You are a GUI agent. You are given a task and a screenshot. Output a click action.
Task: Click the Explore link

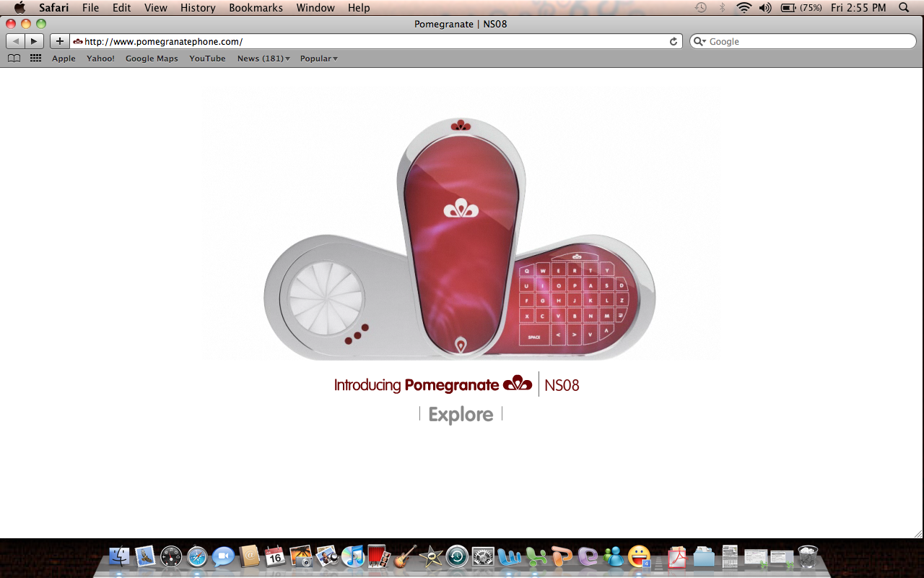point(461,414)
